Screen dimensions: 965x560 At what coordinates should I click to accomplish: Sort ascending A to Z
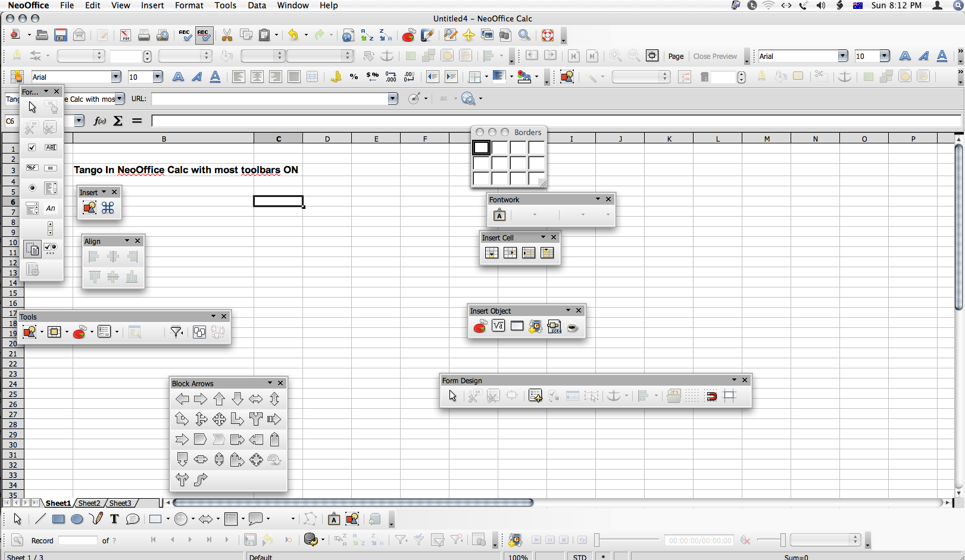367,35
